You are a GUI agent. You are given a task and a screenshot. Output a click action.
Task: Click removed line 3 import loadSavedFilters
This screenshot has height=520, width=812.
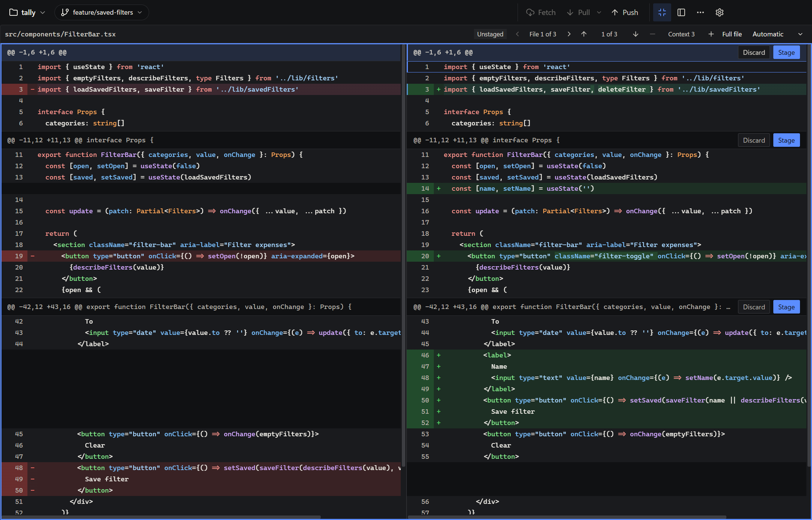(201, 89)
